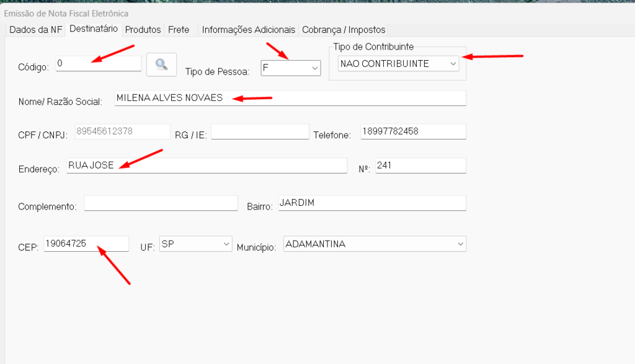Click the empty RG / IE field

click(x=259, y=132)
